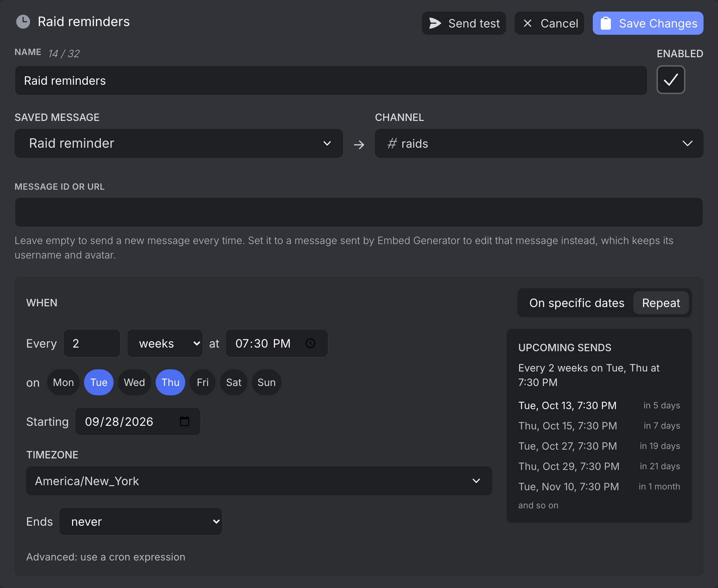
Task: Toggle Sunday in the weekday selector
Action: (x=267, y=382)
